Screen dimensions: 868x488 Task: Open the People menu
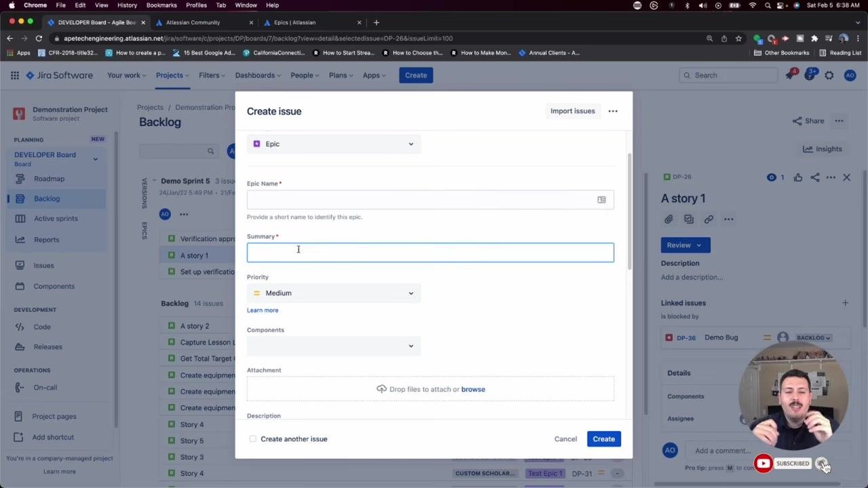pyautogui.click(x=305, y=75)
